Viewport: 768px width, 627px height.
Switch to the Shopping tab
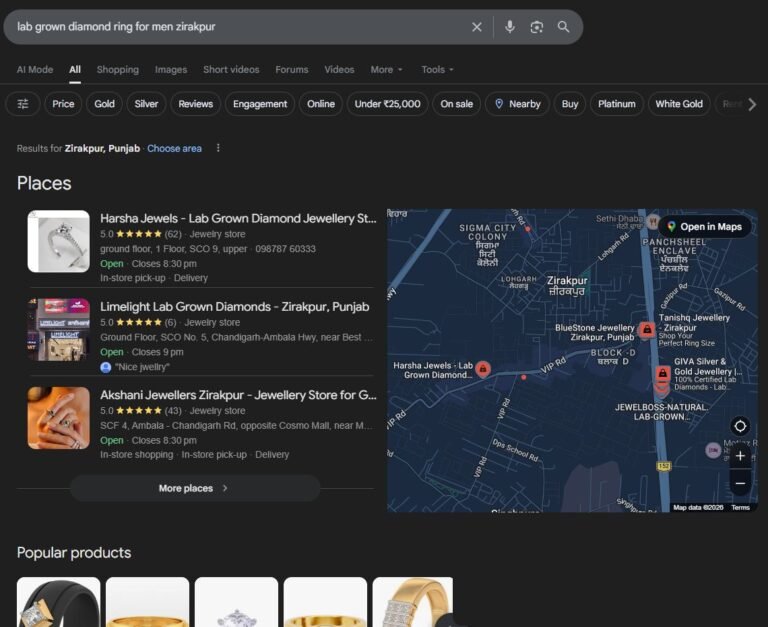tap(118, 70)
